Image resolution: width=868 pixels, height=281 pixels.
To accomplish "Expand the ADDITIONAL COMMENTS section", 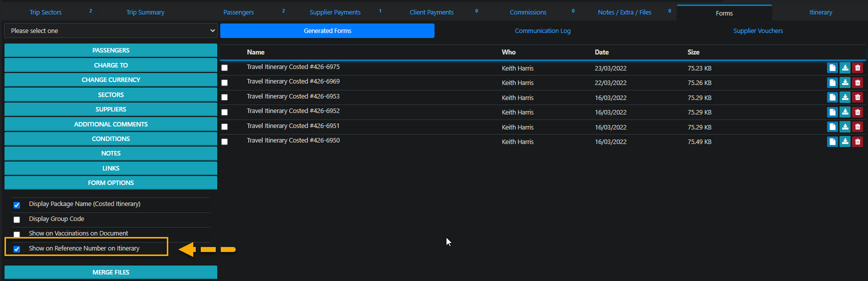I will coord(111,124).
